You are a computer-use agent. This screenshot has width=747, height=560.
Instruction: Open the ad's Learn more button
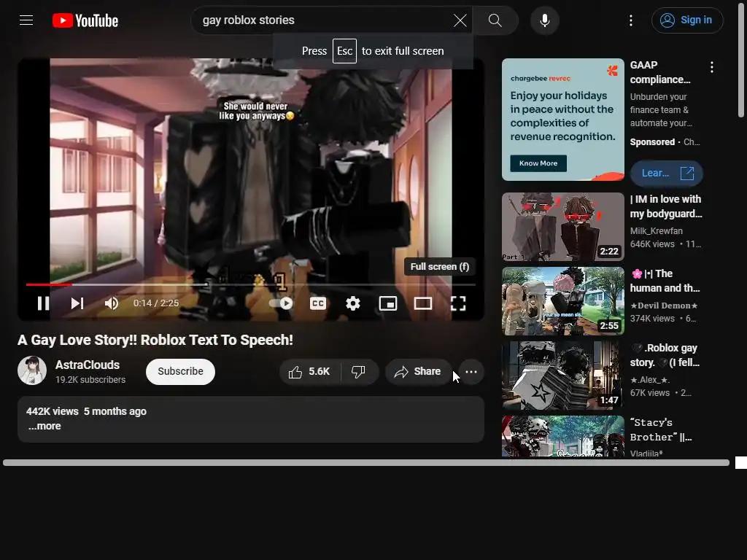point(667,174)
